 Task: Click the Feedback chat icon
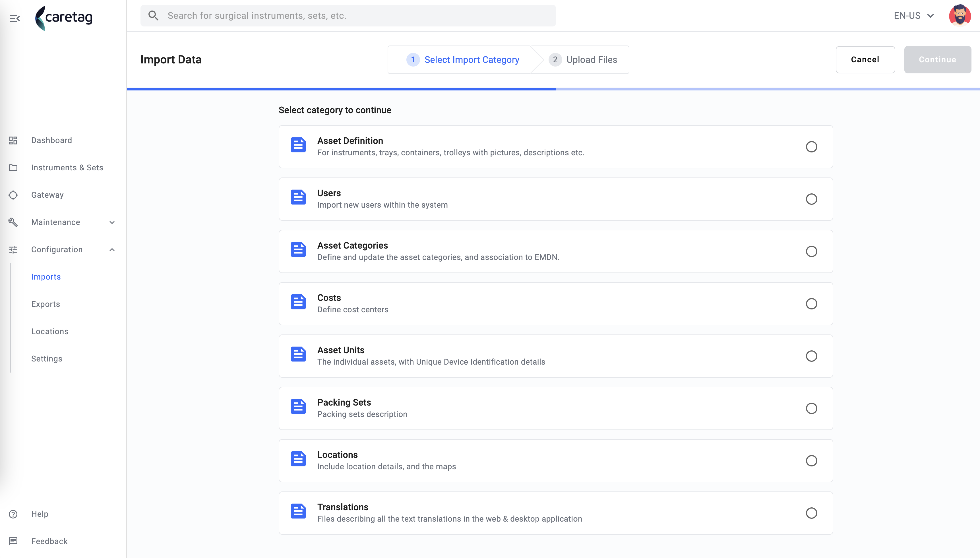(x=13, y=541)
